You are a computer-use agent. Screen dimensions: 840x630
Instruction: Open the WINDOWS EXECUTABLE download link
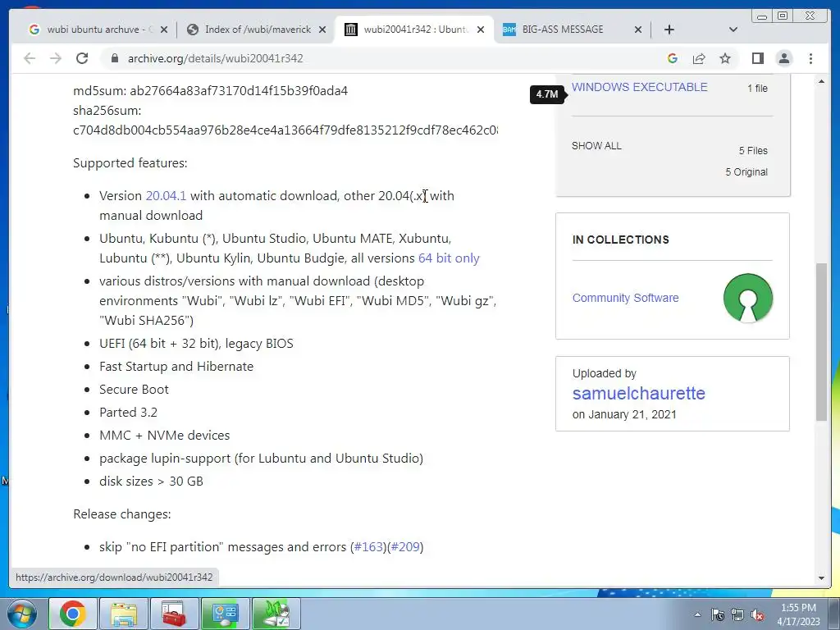(640, 87)
